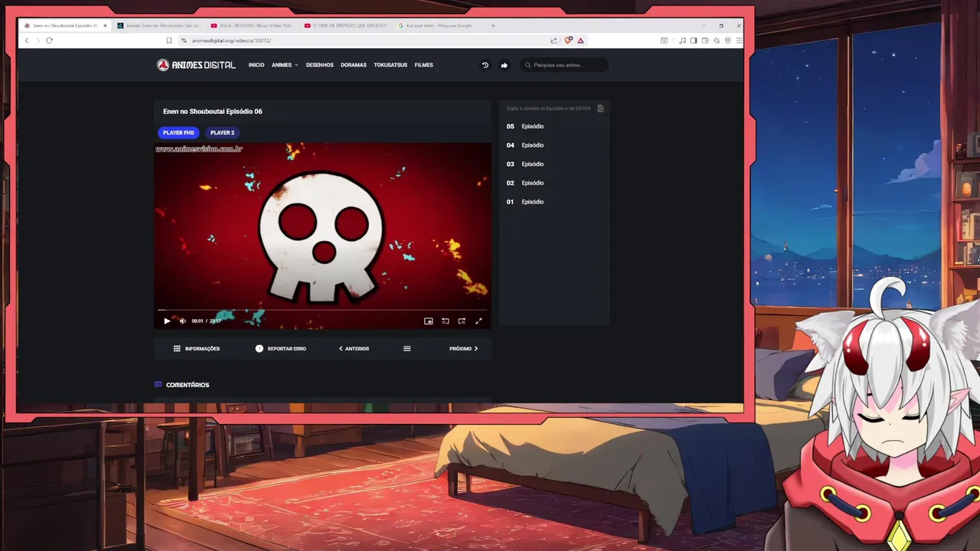Rewind the video 10 seconds
The image size is (980, 551).
coord(445,321)
